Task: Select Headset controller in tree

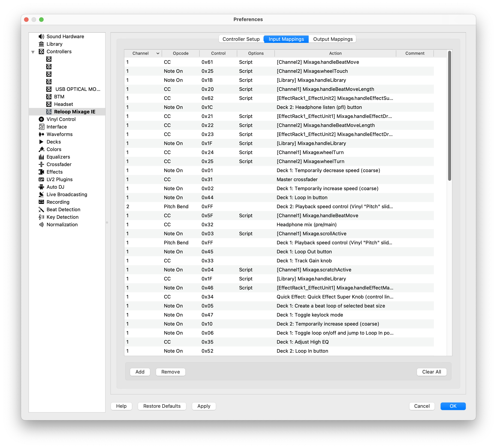Action: (x=63, y=104)
